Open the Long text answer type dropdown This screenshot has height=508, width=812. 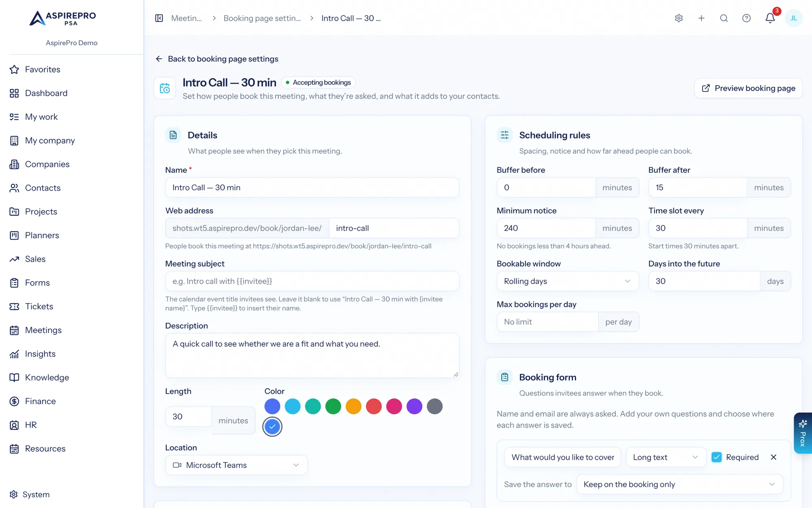click(666, 457)
